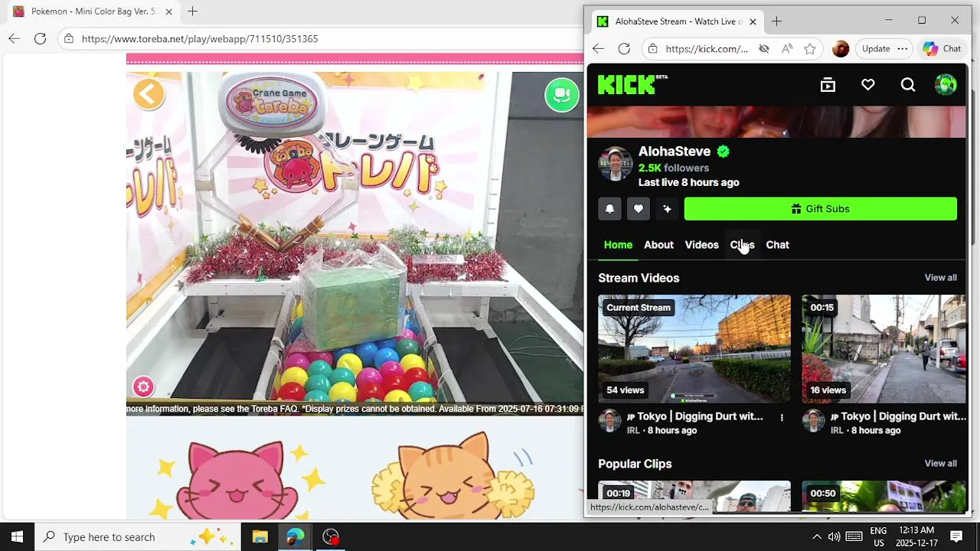980x551 pixels.
Task: Go back in the Toreba browser window
Action: (15, 38)
